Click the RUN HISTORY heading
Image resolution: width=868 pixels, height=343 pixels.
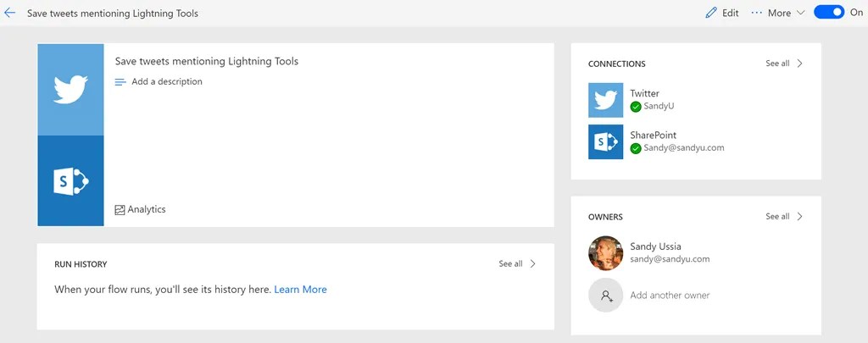coord(81,264)
